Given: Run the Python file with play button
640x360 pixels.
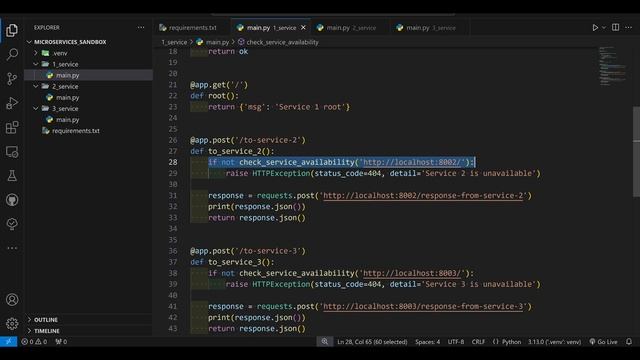Looking at the screenshot, I should coord(595,27).
